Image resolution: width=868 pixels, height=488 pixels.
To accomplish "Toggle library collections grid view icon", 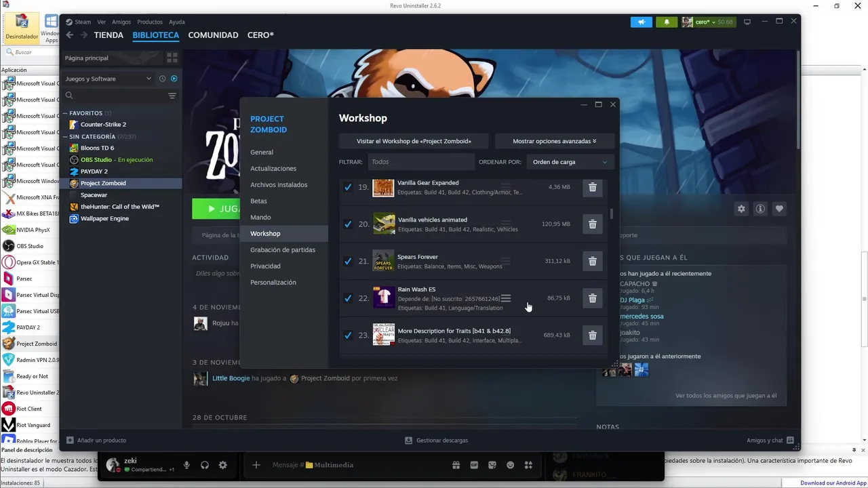I will pos(172,58).
